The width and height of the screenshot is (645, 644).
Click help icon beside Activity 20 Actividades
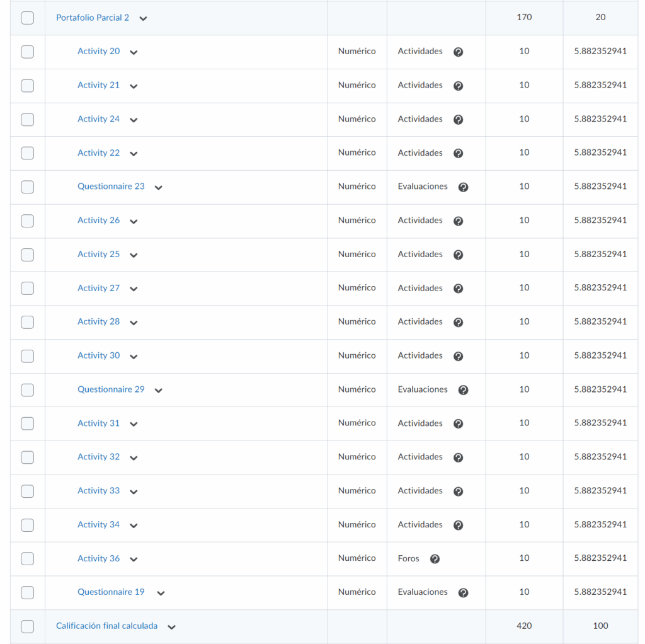tap(458, 52)
